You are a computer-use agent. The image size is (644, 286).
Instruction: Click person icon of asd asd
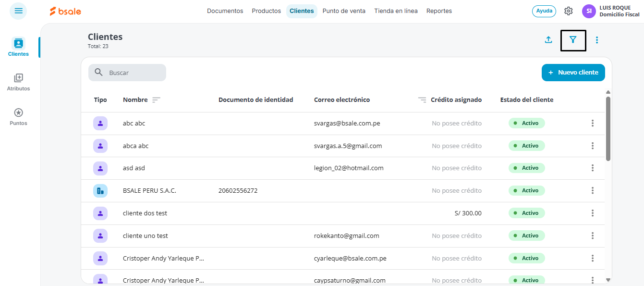pos(100,168)
